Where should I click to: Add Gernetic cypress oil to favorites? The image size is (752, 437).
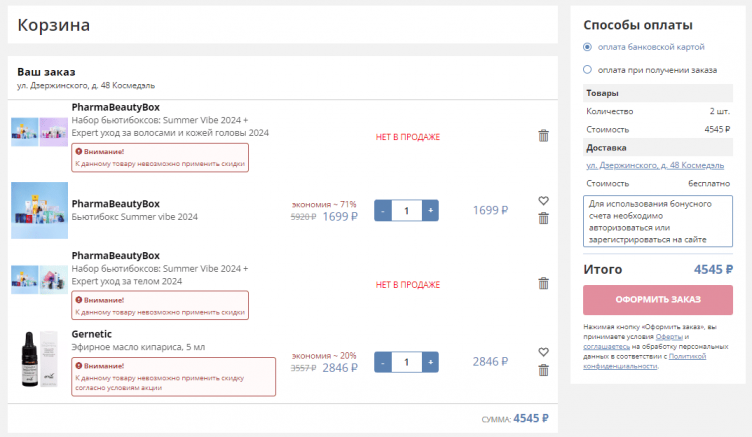click(x=543, y=352)
